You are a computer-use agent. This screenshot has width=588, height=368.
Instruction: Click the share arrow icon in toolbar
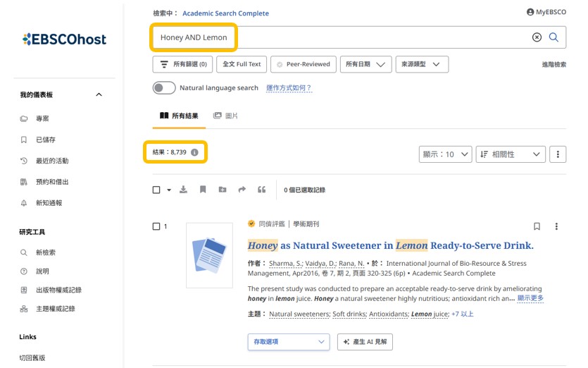click(242, 190)
